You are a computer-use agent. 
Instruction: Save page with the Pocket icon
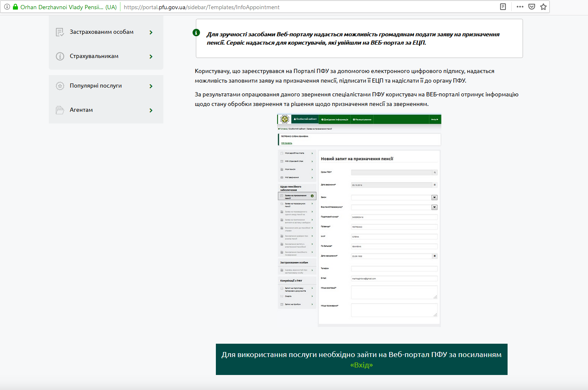click(x=531, y=7)
